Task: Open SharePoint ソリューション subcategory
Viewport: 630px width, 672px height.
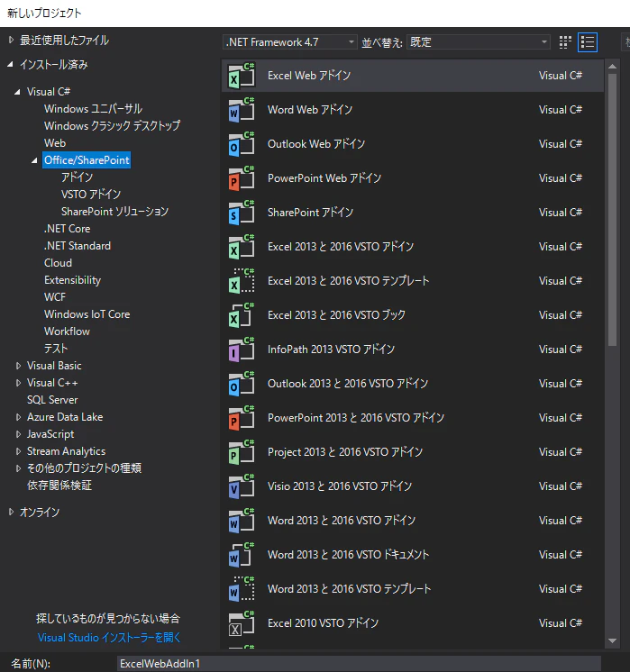Action: [115, 212]
